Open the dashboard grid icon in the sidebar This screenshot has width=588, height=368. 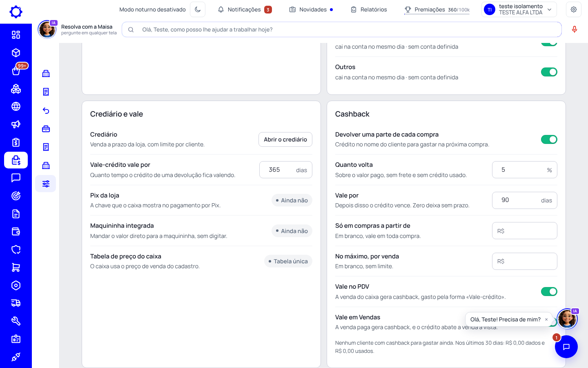16,35
